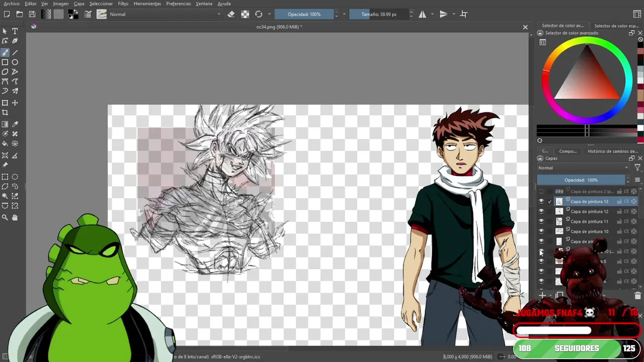Select the Freehand Brush tool

pos(5,52)
